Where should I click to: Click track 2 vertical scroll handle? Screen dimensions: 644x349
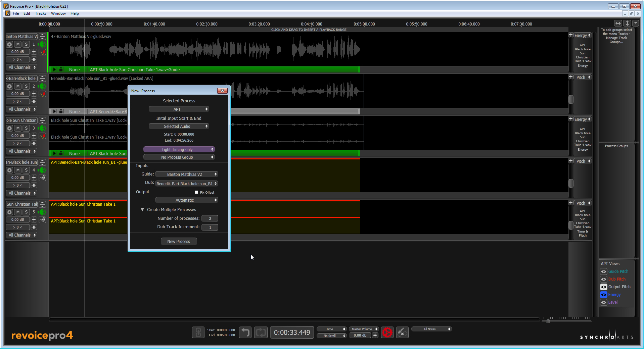click(571, 99)
